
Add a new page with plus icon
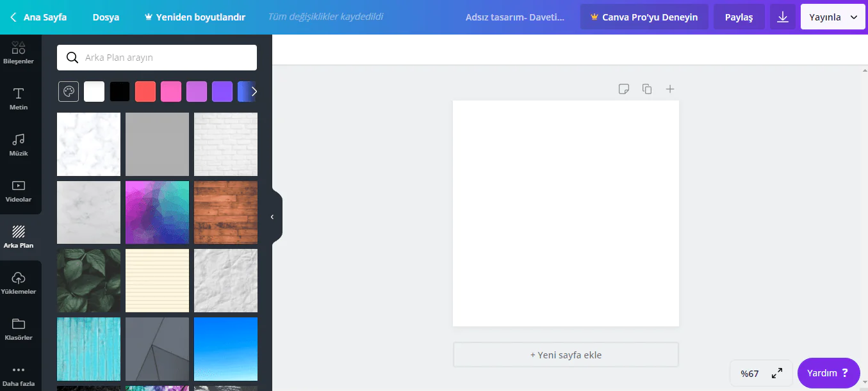pos(670,89)
